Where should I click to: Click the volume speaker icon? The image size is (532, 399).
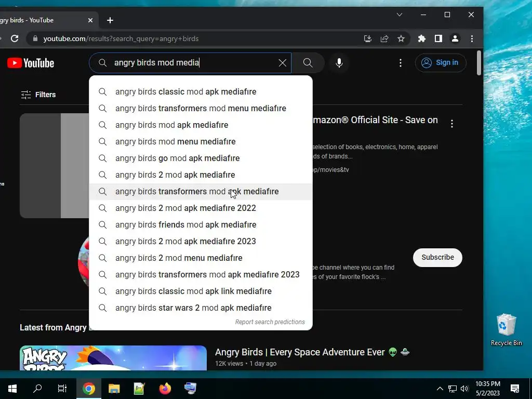[464, 389]
